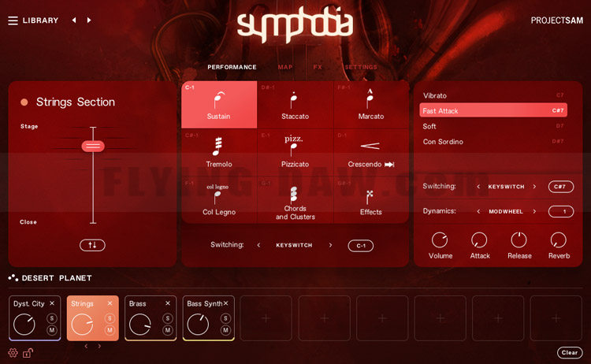Previous articulation switching mode arrow
This screenshot has width=591, height=364.
[258, 245]
